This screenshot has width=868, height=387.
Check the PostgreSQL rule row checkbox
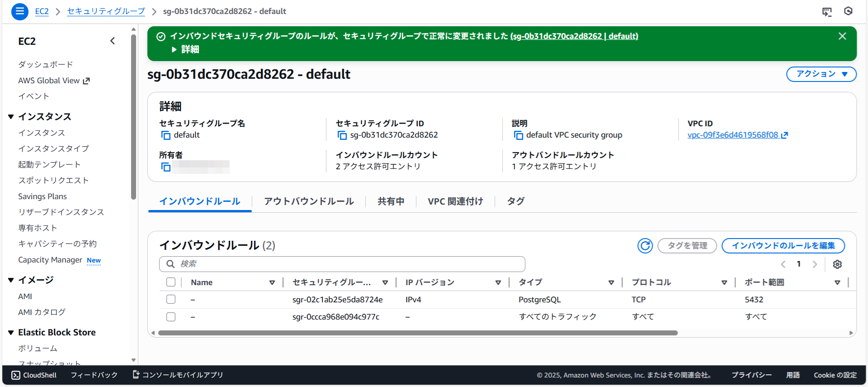171,300
